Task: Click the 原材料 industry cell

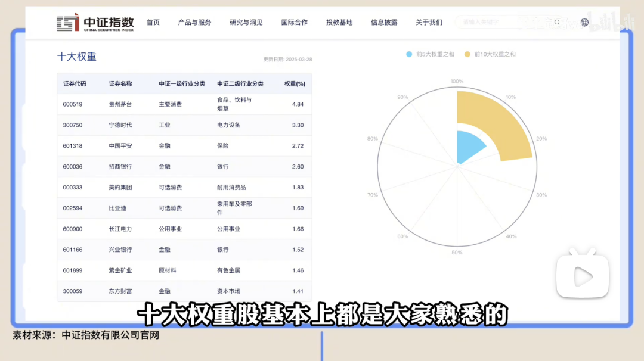Action: [x=168, y=270]
